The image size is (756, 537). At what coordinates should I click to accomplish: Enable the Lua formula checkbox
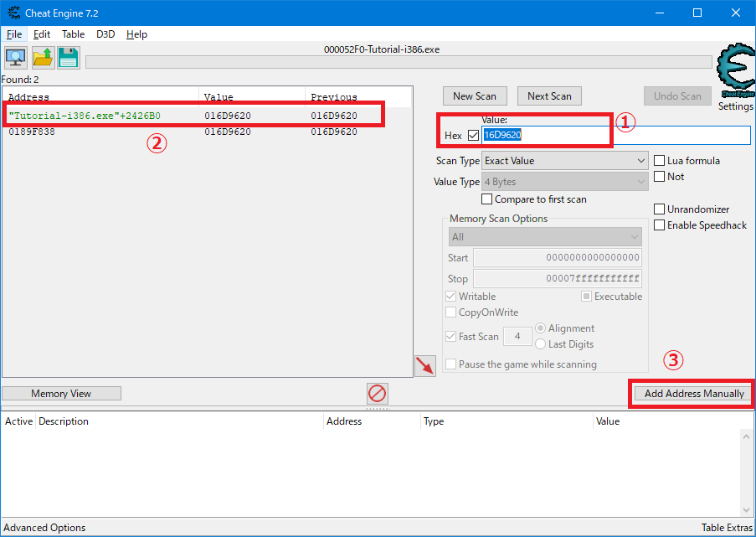click(659, 161)
